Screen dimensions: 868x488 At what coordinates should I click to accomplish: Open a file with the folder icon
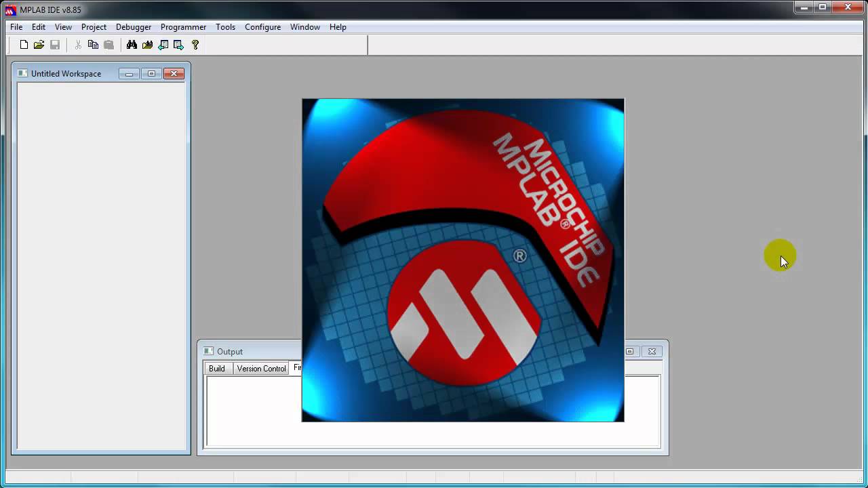pos(39,45)
